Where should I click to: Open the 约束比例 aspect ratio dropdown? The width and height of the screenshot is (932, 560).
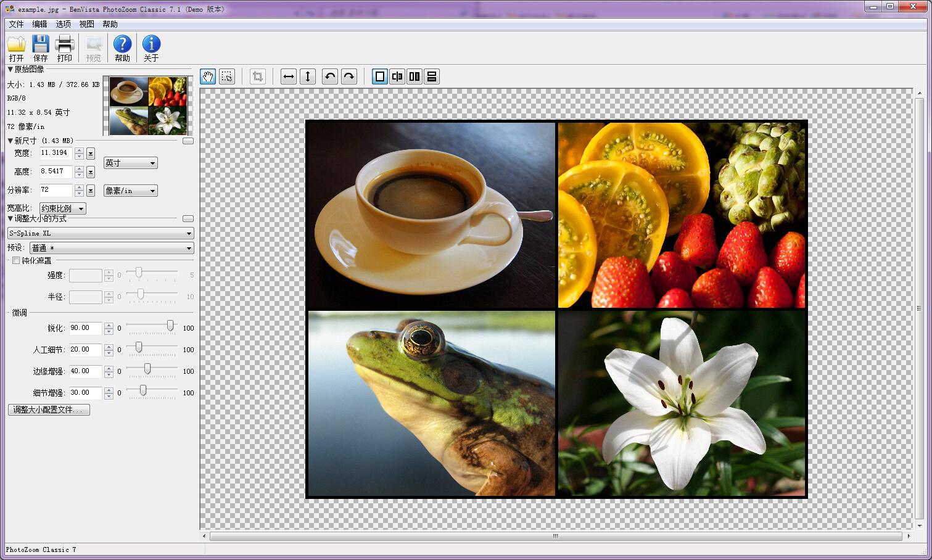point(62,208)
